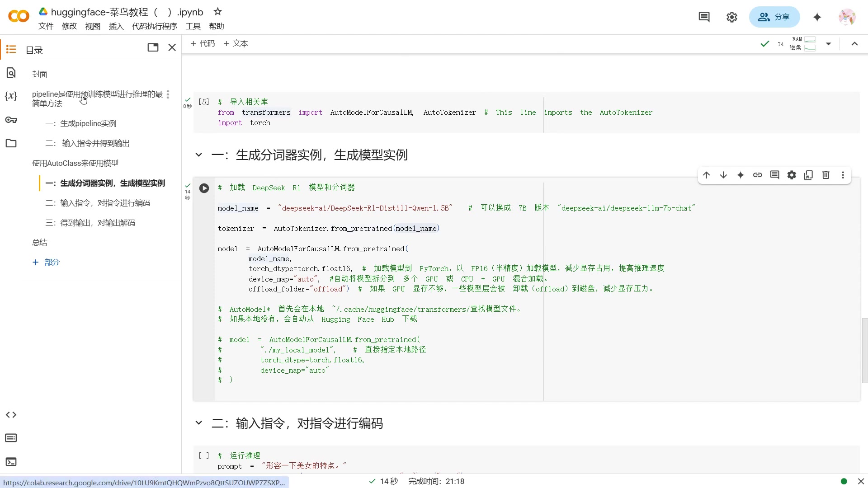Viewport: 868px width, 488px height.
Task: Collapse section 二：输入指令，对指令进行编码
Action: pos(198,423)
